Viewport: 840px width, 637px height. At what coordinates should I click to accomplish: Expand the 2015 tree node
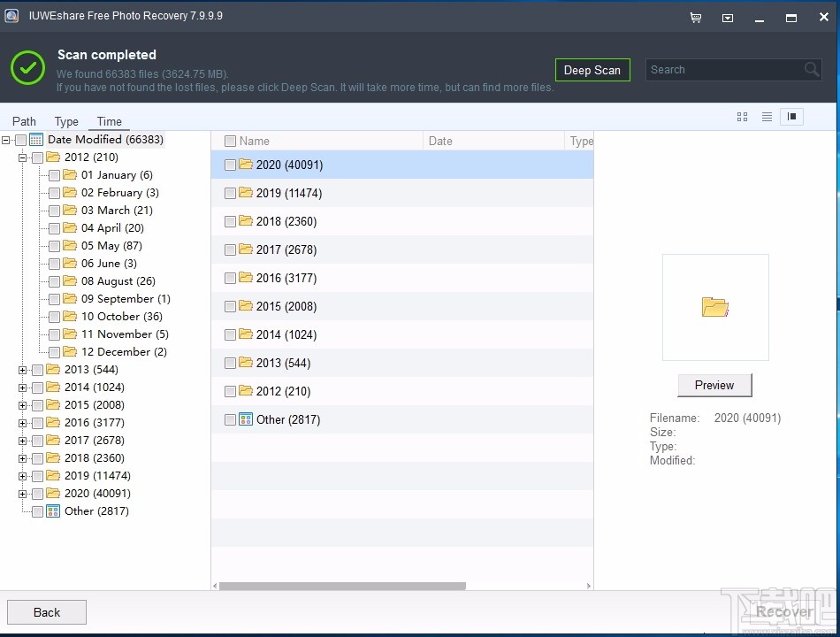tap(22, 405)
